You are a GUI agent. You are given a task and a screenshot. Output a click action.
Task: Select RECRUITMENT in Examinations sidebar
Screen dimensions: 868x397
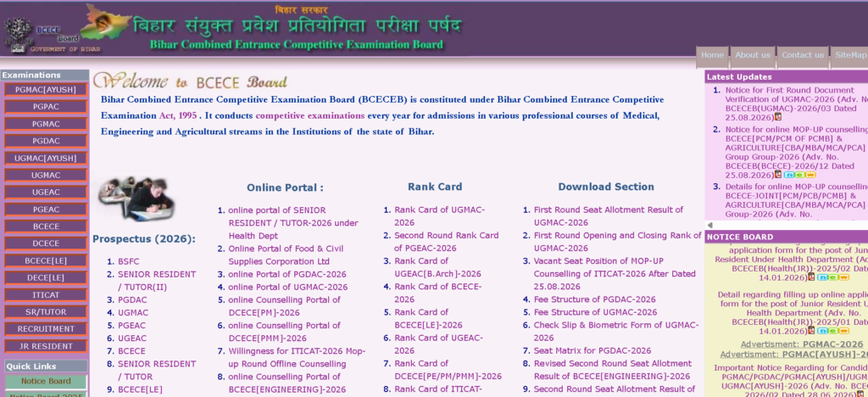tap(46, 329)
